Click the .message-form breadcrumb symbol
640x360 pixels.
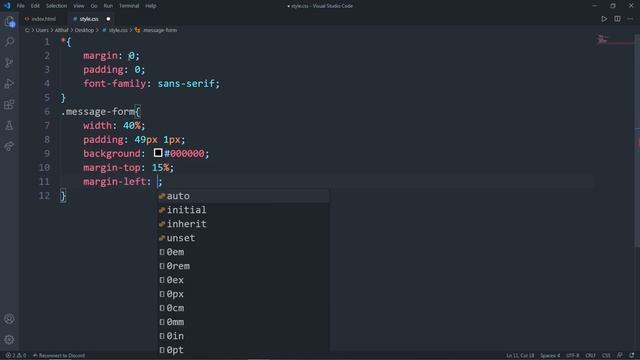(160, 30)
